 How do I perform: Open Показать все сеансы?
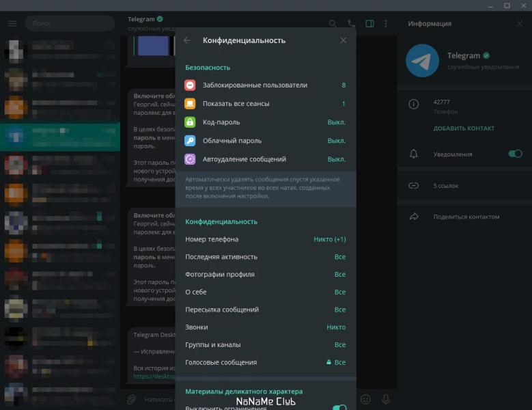266,103
